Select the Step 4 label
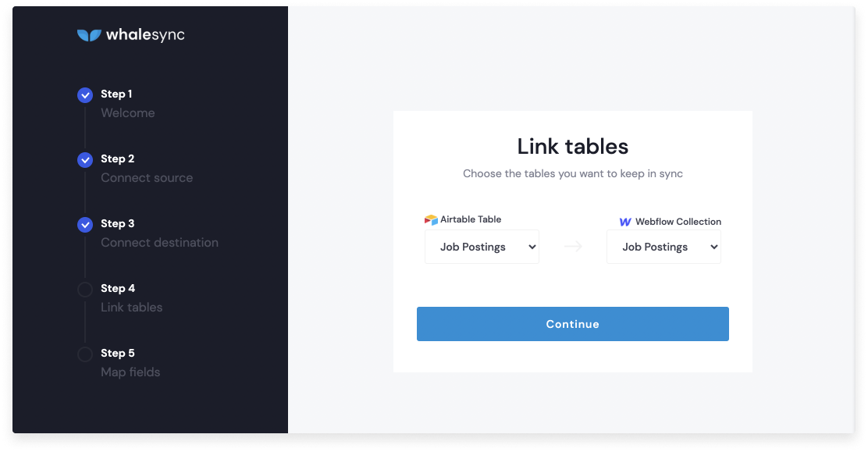The image size is (868, 452). [x=118, y=289]
